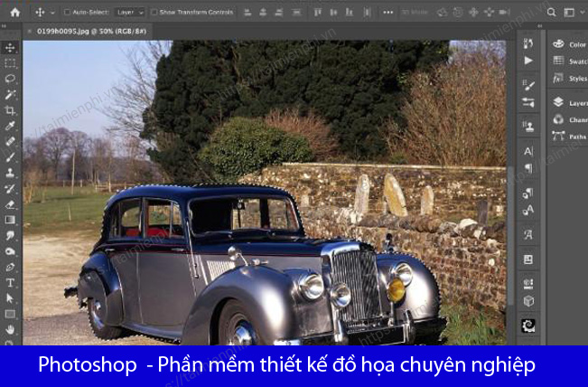Select the Hand tool
Image resolution: width=588 pixels, height=387 pixels.
[10, 329]
